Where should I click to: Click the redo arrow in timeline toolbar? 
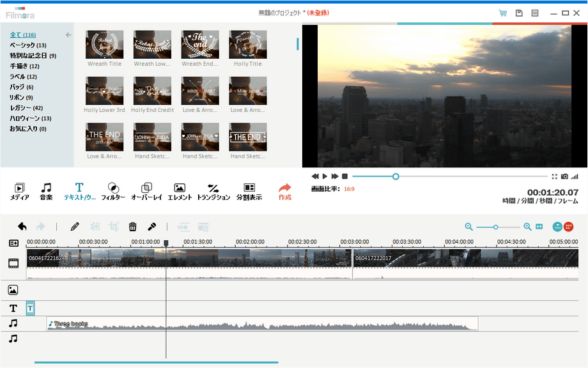[40, 227]
